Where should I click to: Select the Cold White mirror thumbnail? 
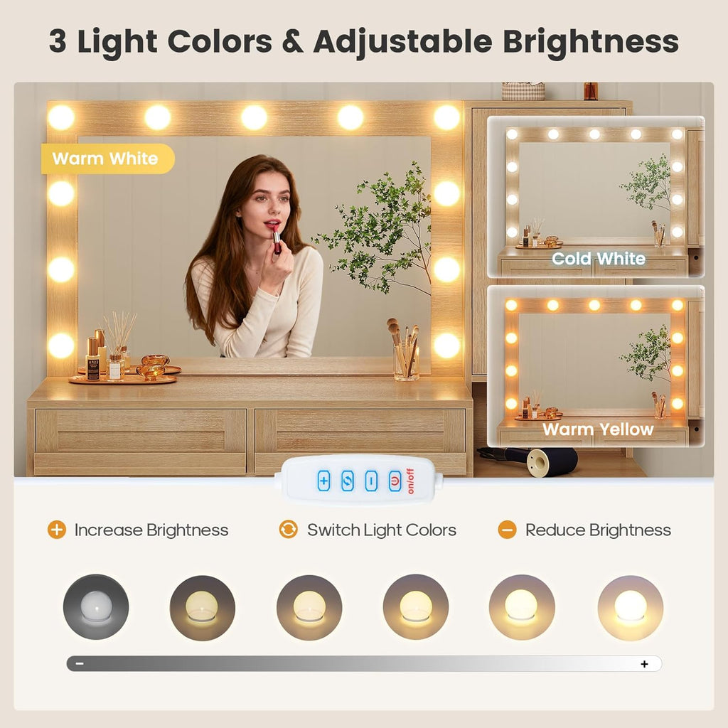pos(596,197)
